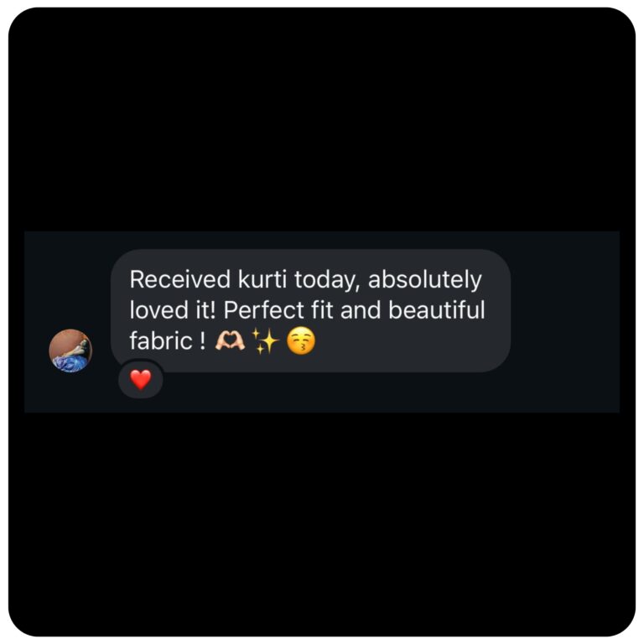This screenshot has width=644, height=644.
Task: Click the word "and" in message
Action: tap(361, 310)
